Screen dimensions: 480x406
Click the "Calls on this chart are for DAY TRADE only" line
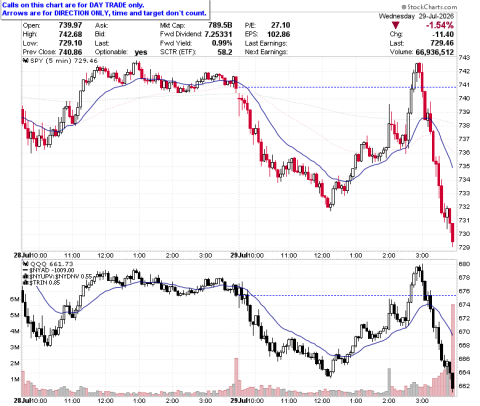point(73,5)
